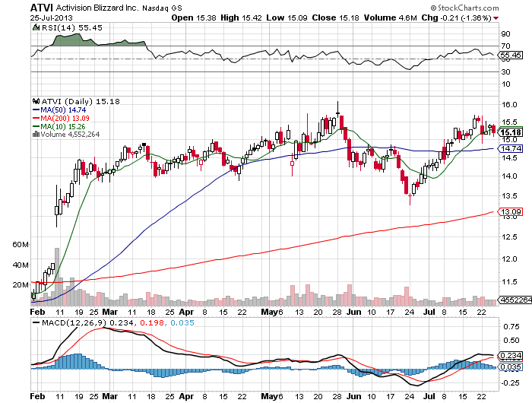The width and height of the screenshot is (532, 403).
Task: Click the RSI(14) 55.45 panel label
Action: (x=71, y=27)
